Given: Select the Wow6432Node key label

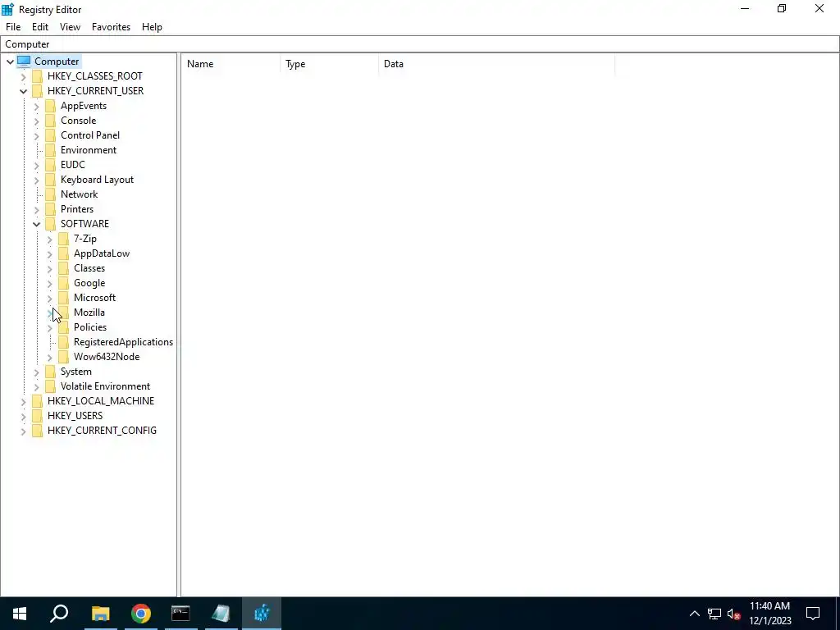Looking at the screenshot, I should click(x=107, y=356).
